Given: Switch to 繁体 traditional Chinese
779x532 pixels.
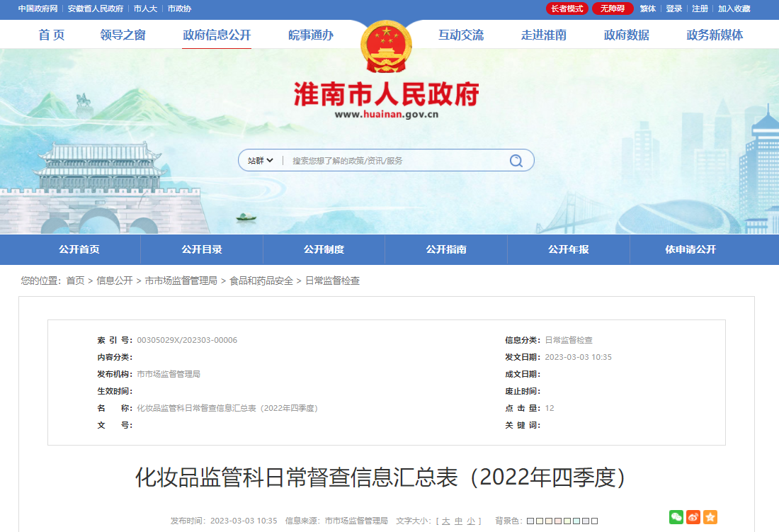Looking at the screenshot, I should [x=648, y=9].
